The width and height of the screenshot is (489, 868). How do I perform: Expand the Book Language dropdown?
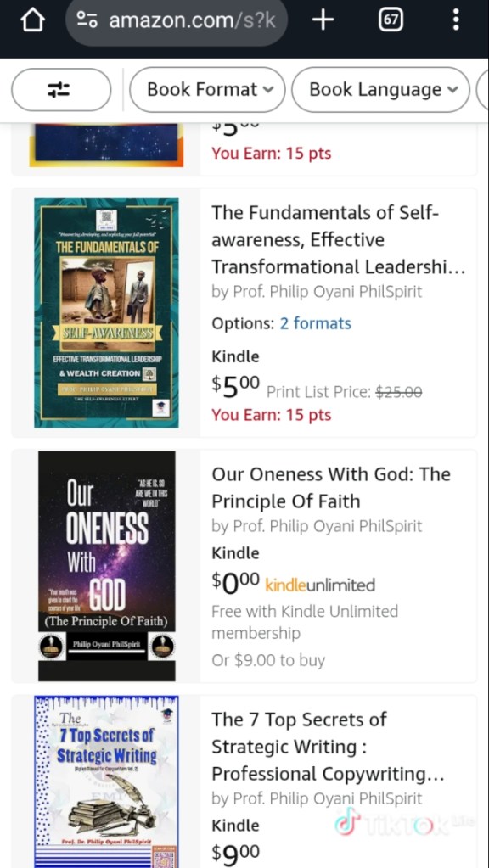[x=380, y=90]
